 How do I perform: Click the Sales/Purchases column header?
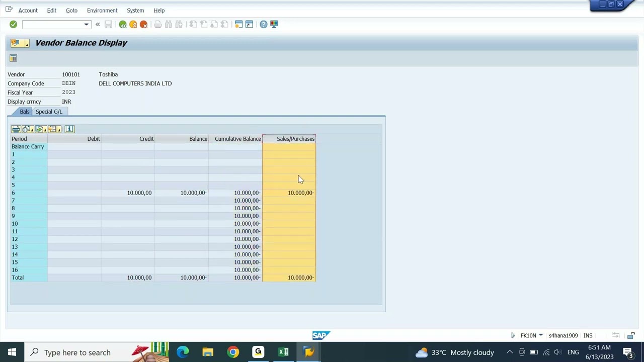coord(289,139)
